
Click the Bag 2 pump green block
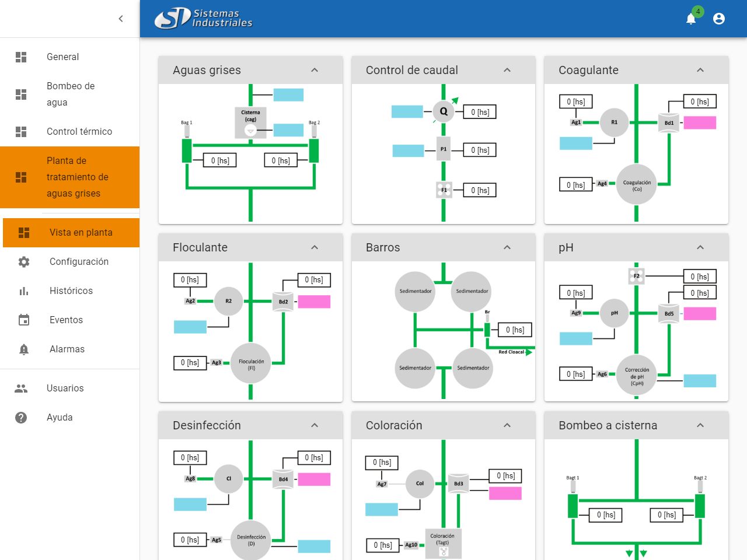314,150
